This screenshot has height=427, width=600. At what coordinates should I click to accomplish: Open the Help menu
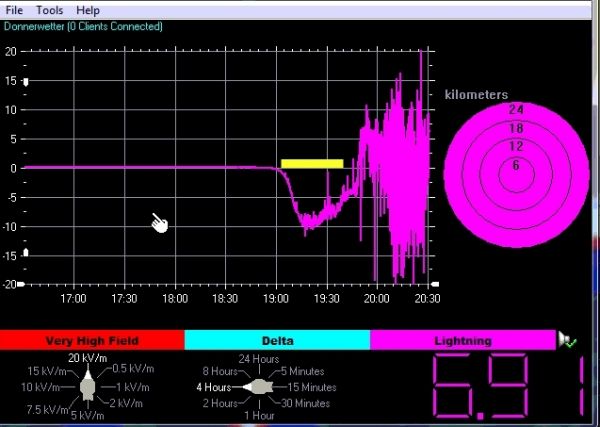(88, 10)
